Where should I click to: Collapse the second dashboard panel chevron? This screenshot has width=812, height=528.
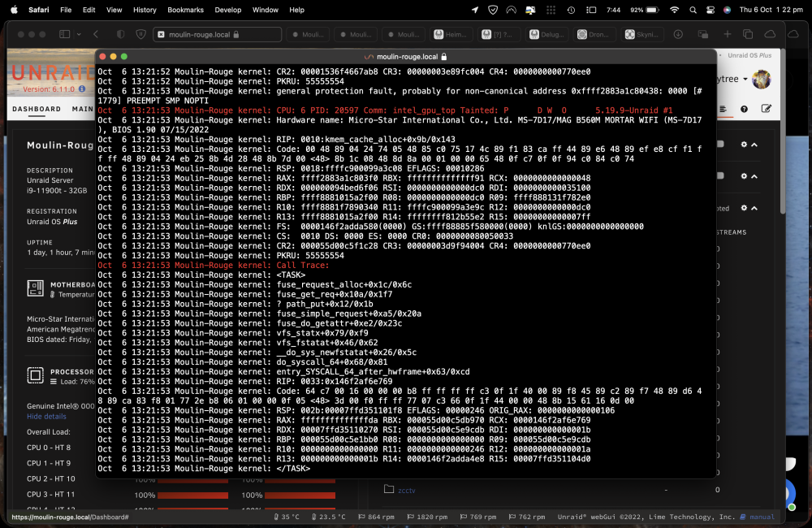click(x=754, y=176)
